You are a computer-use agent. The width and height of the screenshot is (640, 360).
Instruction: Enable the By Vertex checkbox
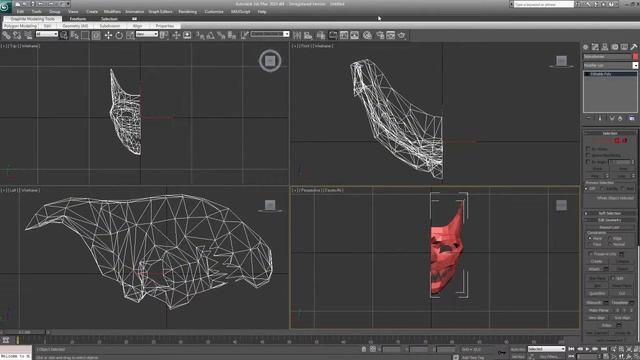tap(588, 149)
